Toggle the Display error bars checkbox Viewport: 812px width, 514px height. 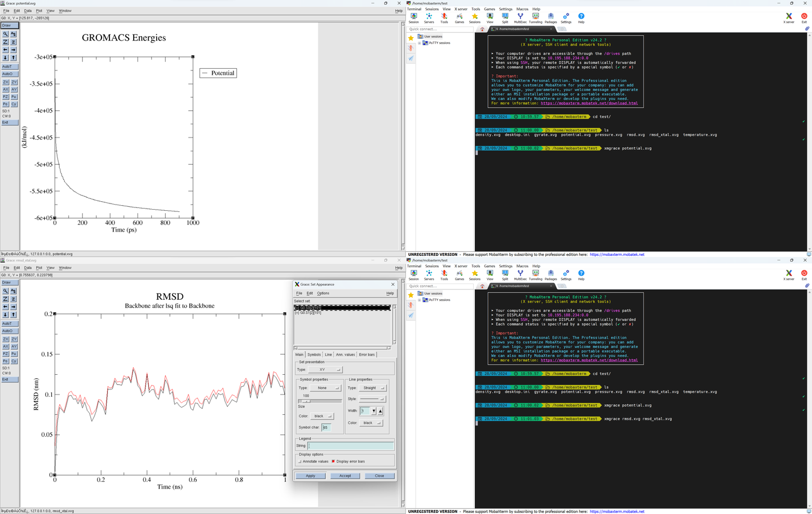333,462
